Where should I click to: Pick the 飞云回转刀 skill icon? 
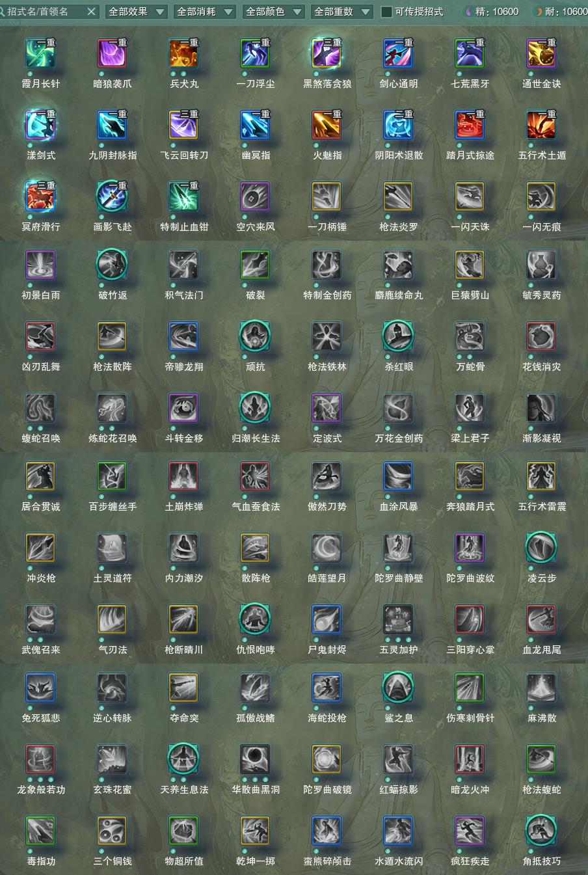[x=183, y=125]
